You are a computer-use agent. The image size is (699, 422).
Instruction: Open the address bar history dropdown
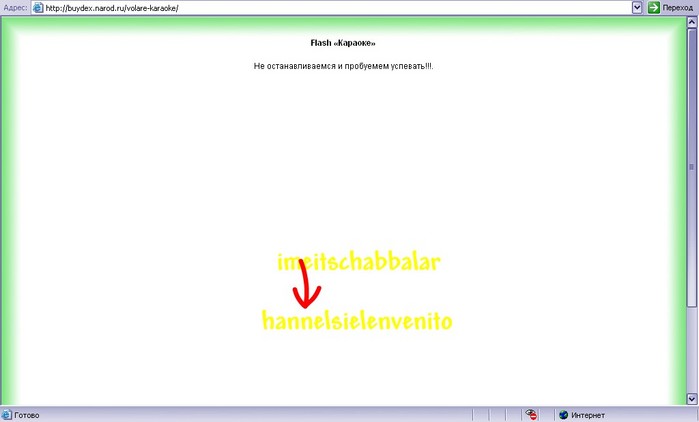click(637, 8)
